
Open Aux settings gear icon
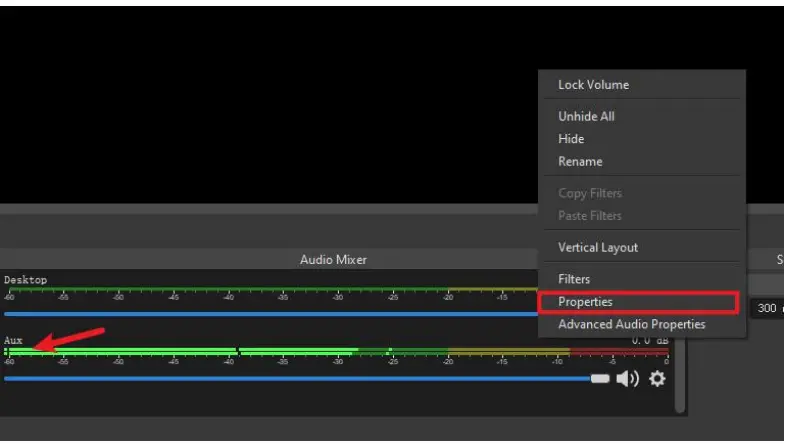pos(657,379)
